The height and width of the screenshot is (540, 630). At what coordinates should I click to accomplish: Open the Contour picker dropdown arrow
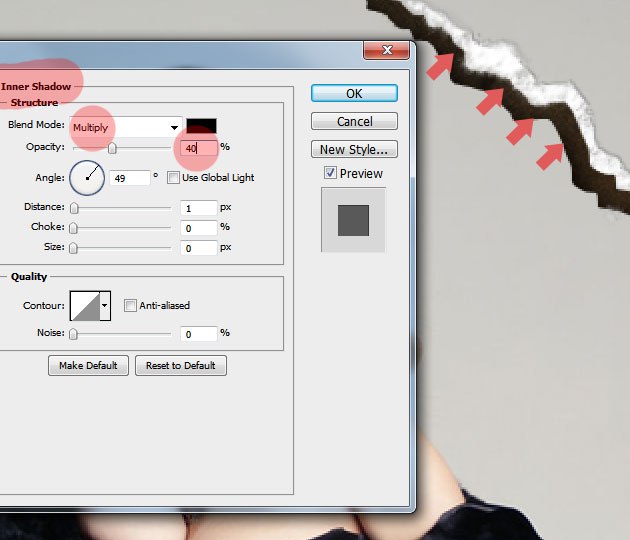(x=105, y=306)
